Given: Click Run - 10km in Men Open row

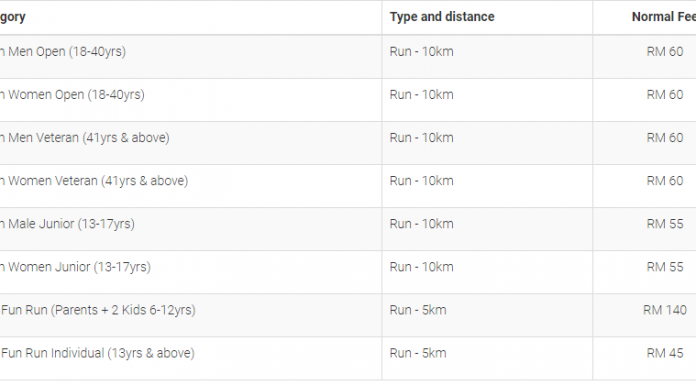Looking at the screenshot, I should (422, 52).
